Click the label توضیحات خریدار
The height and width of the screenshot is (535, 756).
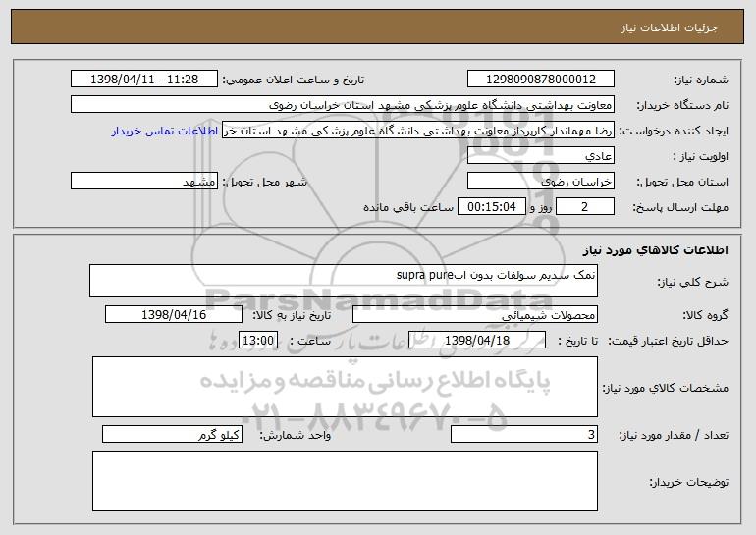pos(688,482)
